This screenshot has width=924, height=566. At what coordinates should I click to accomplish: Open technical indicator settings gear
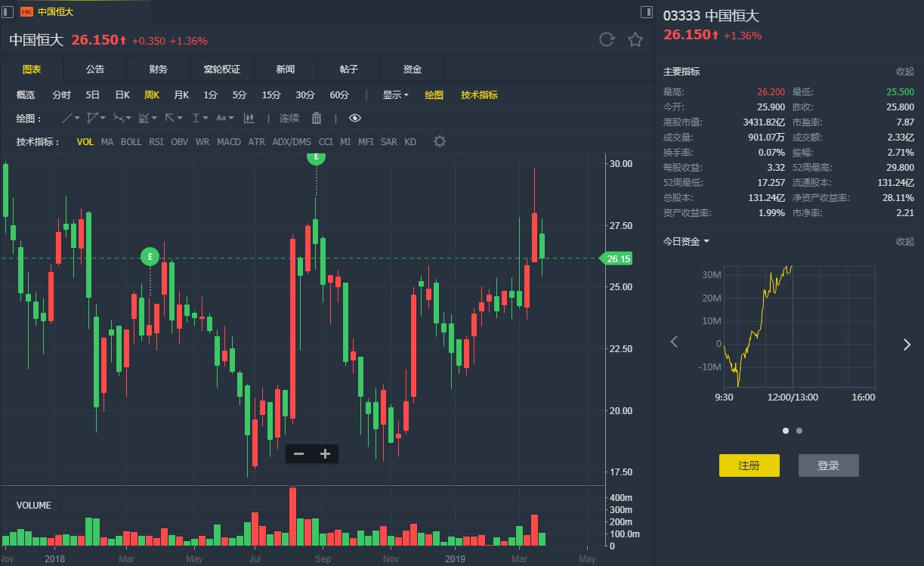point(439,142)
